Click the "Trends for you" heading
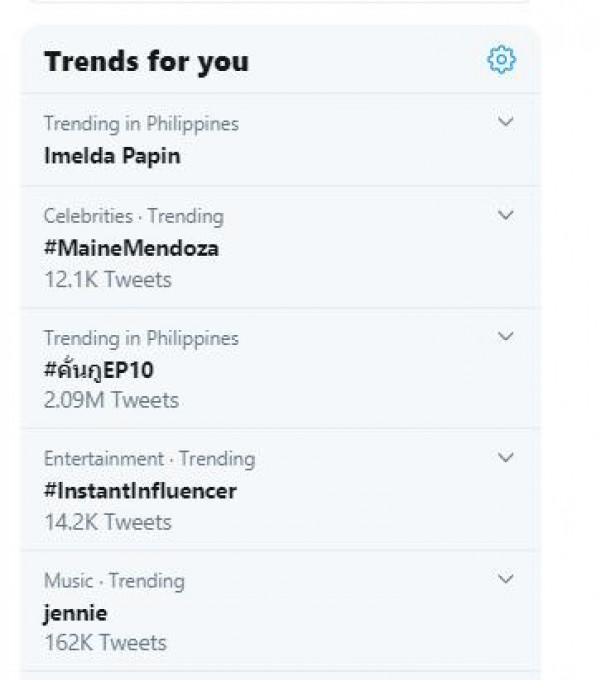This screenshot has height=680, width=601. [x=146, y=62]
